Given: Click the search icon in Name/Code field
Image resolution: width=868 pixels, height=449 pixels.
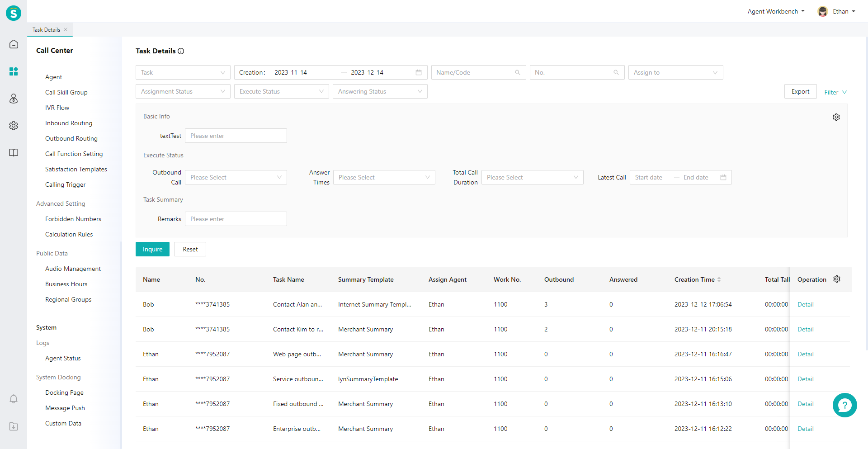Looking at the screenshot, I should (x=517, y=72).
